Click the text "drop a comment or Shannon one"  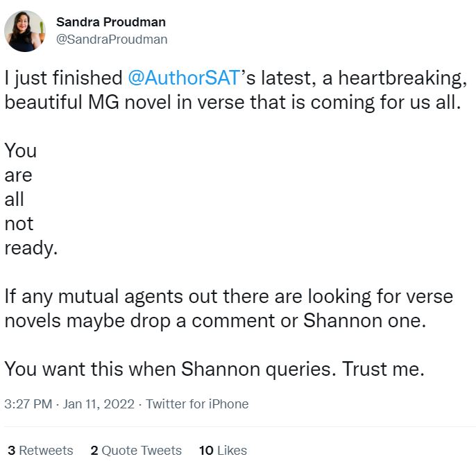coord(291,321)
